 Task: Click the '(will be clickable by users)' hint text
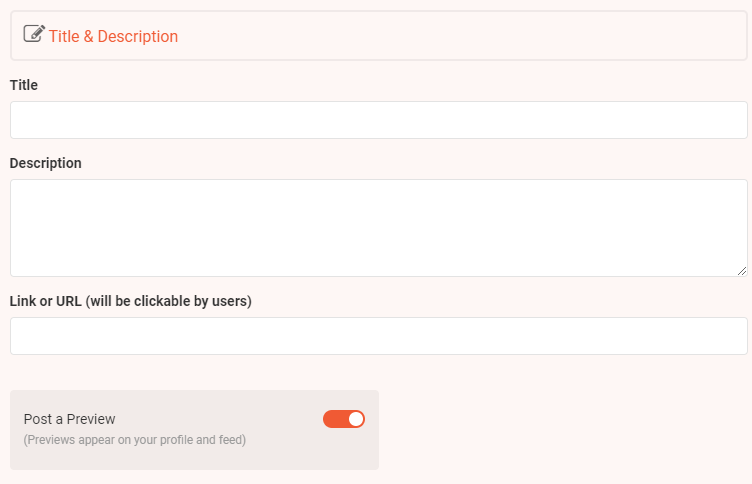[x=168, y=301]
